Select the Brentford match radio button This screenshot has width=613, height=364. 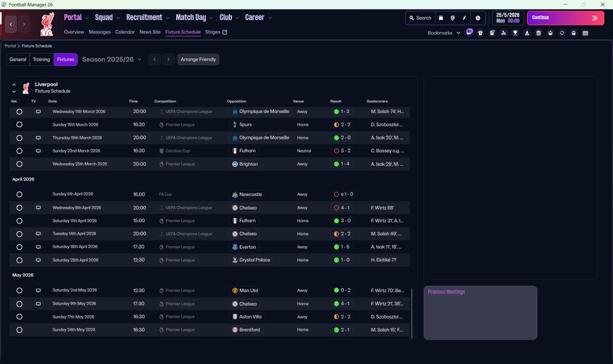(19, 330)
